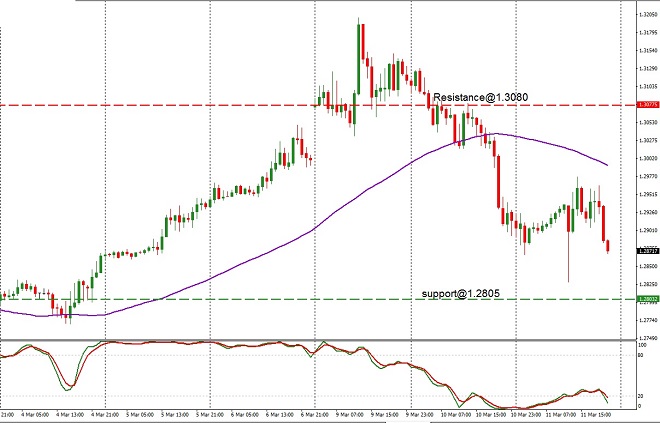Click the 5 Mar 05:00 time label
This screenshot has width=660, height=423.
point(139,414)
